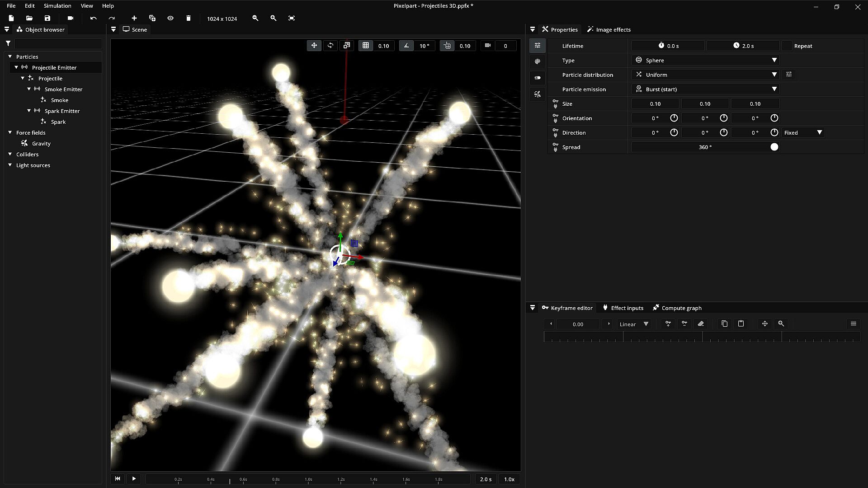This screenshot has width=868, height=488.
Task: Open the Particle emission dropdown
Action: [705, 89]
